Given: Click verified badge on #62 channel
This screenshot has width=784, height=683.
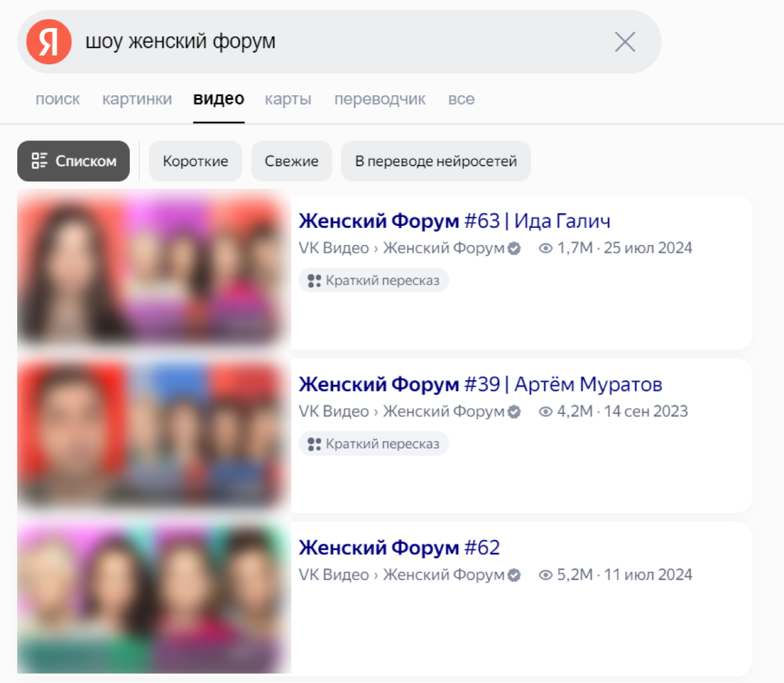Looking at the screenshot, I should click(x=514, y=576).
